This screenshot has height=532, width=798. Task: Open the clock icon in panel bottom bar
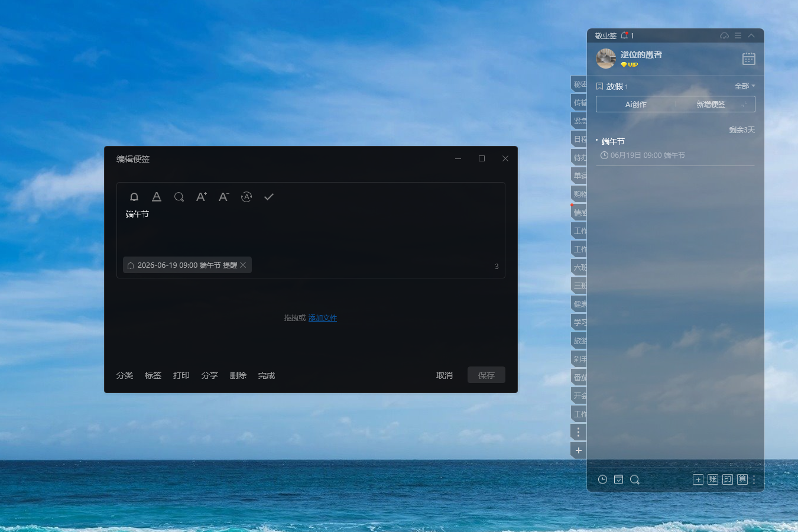602,479
